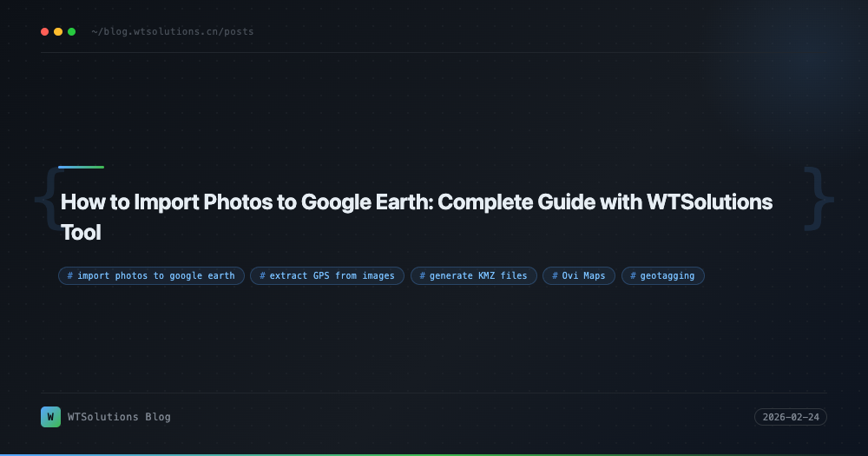Image resolution: width=868 pixels, height=456 pixels.
Task: Select the 'generate KMZ files' tag
Action: tap(473, 275)
